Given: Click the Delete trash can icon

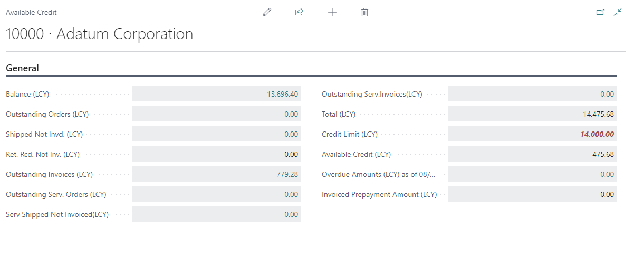Looking at the screenshot, I should pyautogui.click(x=364, y=12).
